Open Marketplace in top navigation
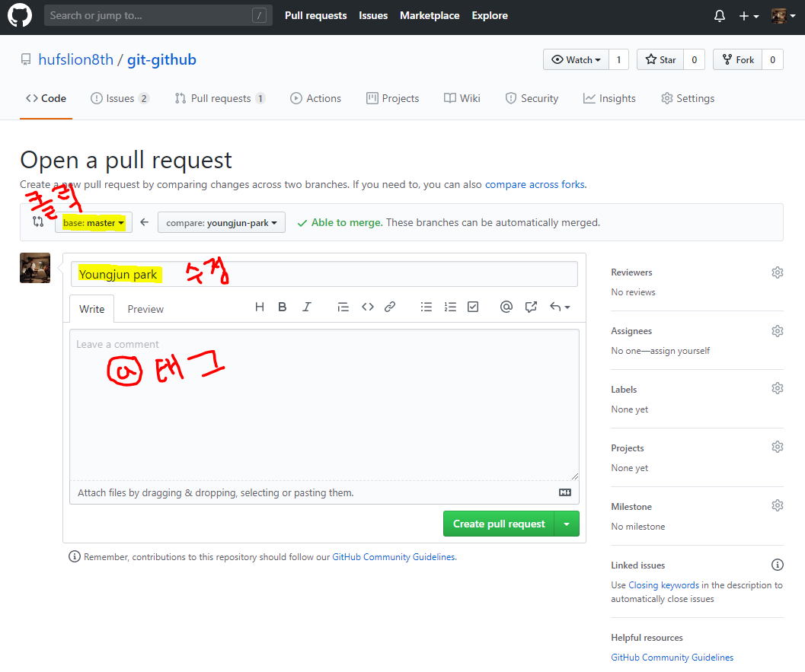 [430, 16]
